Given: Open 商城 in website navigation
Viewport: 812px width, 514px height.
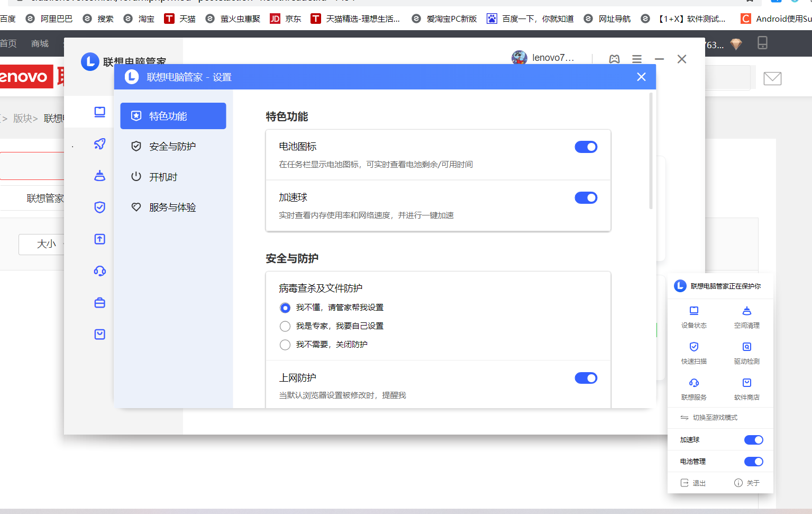Looking at the screenshot, I should 40,43.
